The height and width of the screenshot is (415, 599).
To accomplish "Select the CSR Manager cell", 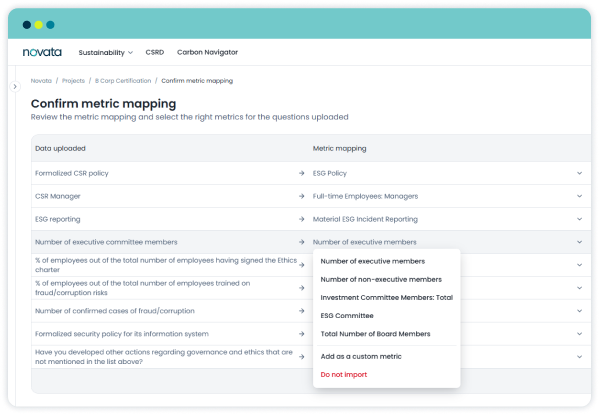I will click(58, 196).
